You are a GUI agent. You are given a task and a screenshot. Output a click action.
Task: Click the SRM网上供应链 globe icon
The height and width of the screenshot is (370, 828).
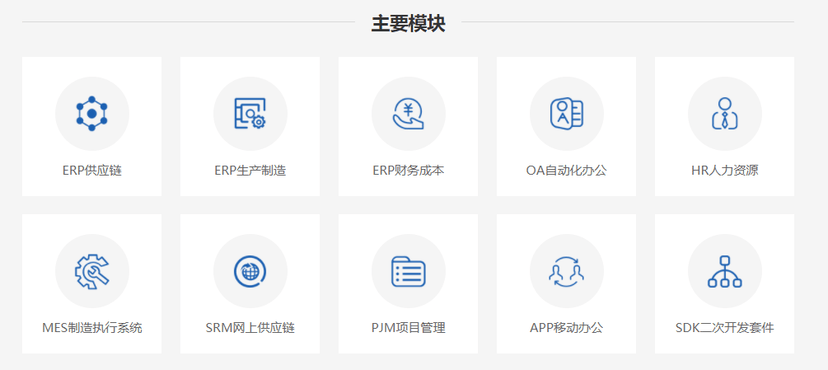tap(250, 271)
